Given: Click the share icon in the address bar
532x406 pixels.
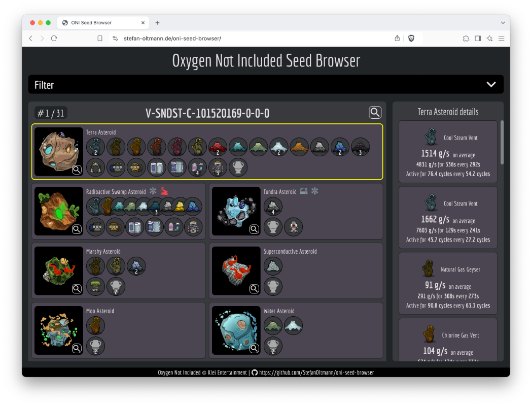Looking at the screenshot, I should click(397, 39).
